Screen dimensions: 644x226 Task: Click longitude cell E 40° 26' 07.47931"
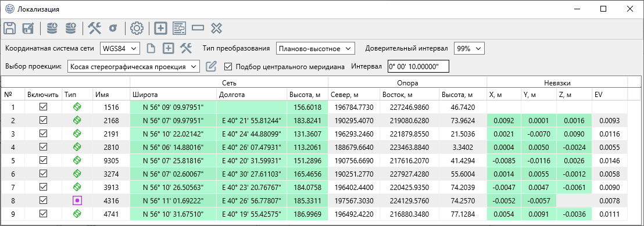tap(251, 147)
